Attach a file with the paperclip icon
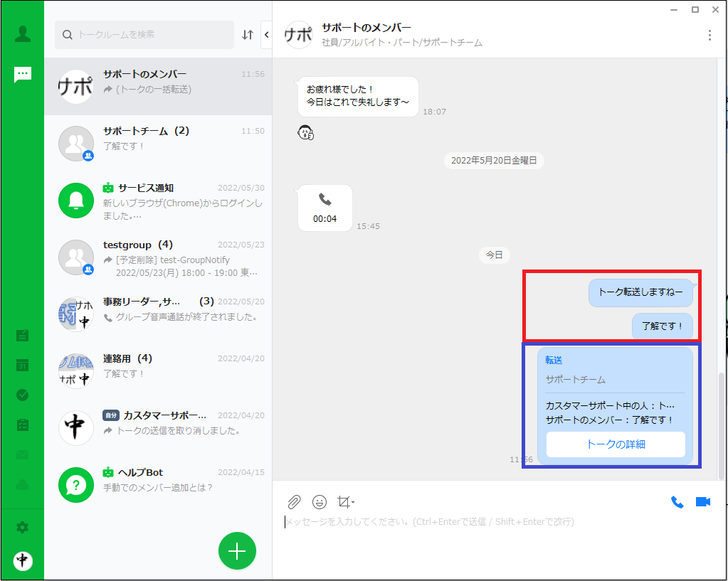The width and height of the screenshot is (728, 581). coord(294,502)
